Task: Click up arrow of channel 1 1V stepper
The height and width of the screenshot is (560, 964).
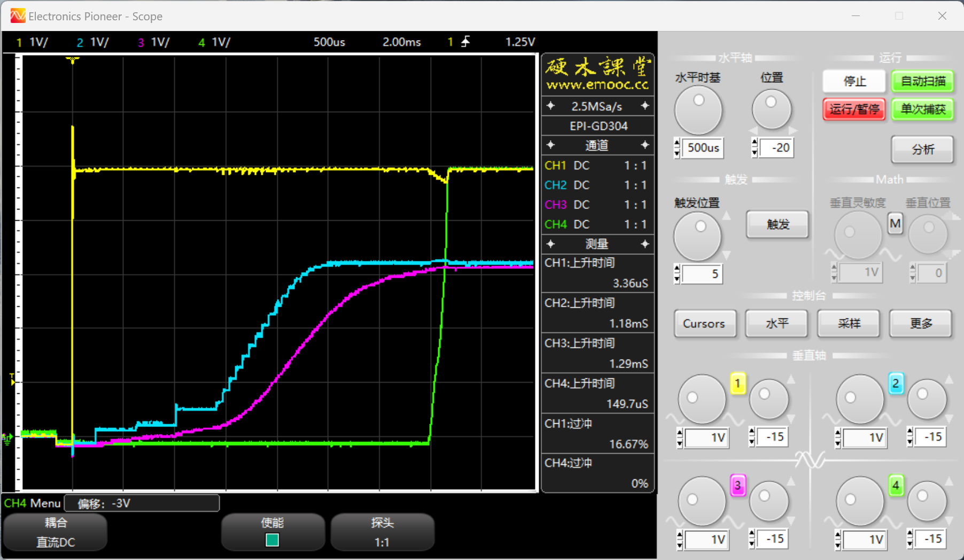Action: click(x=680, y=433)
